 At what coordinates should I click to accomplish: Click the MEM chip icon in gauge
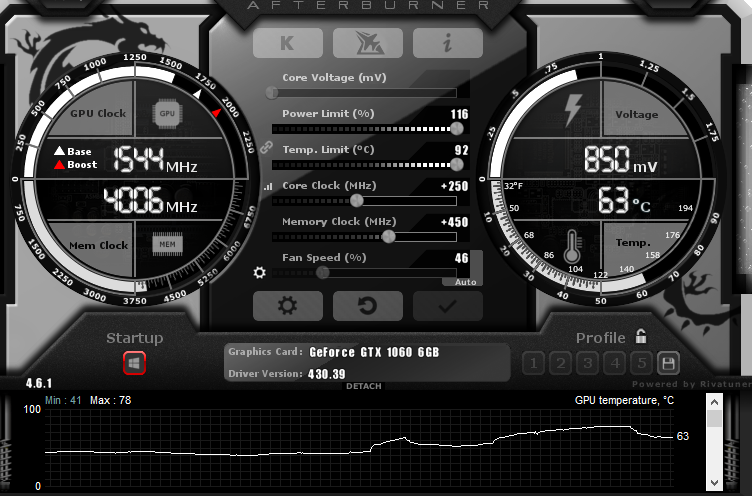[x=167, y=244]
